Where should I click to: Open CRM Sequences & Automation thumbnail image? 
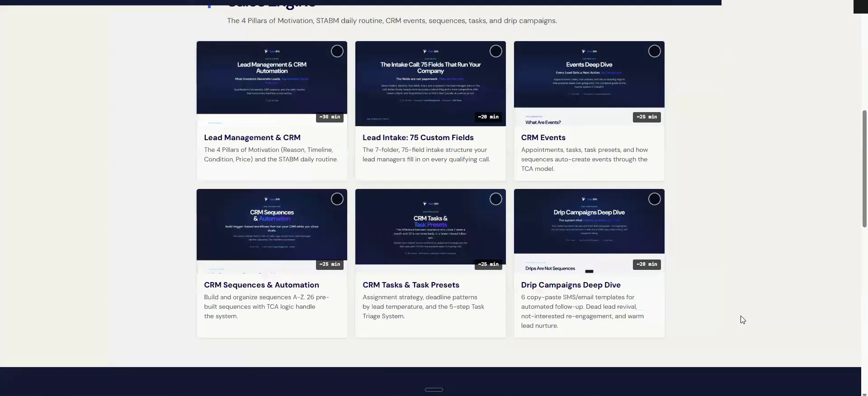tap(272, 231)
